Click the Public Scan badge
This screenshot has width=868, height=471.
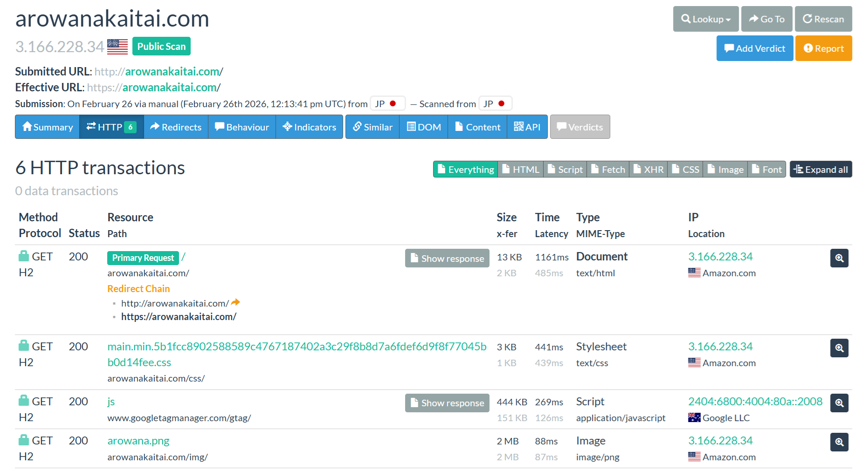coord(161,47)
